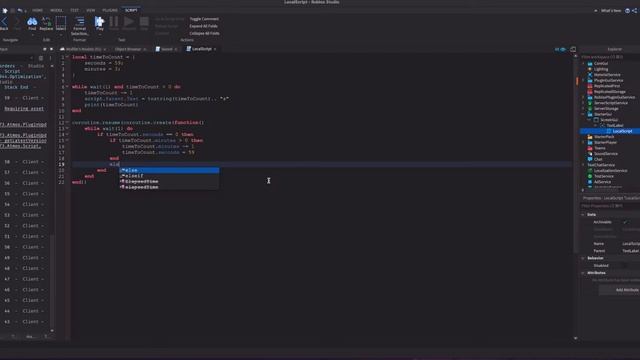
Task: Select ReplicatedStorage in the Explorer
Action: pos(610,92)
